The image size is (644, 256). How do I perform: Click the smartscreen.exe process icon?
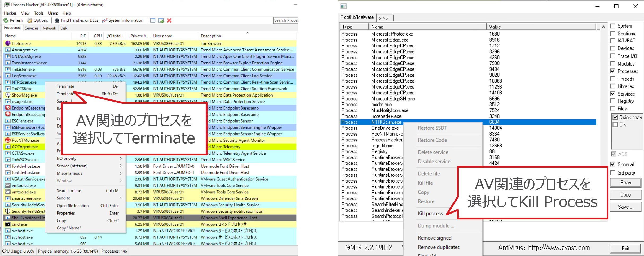pyautogui.click(x=8, y=198)
